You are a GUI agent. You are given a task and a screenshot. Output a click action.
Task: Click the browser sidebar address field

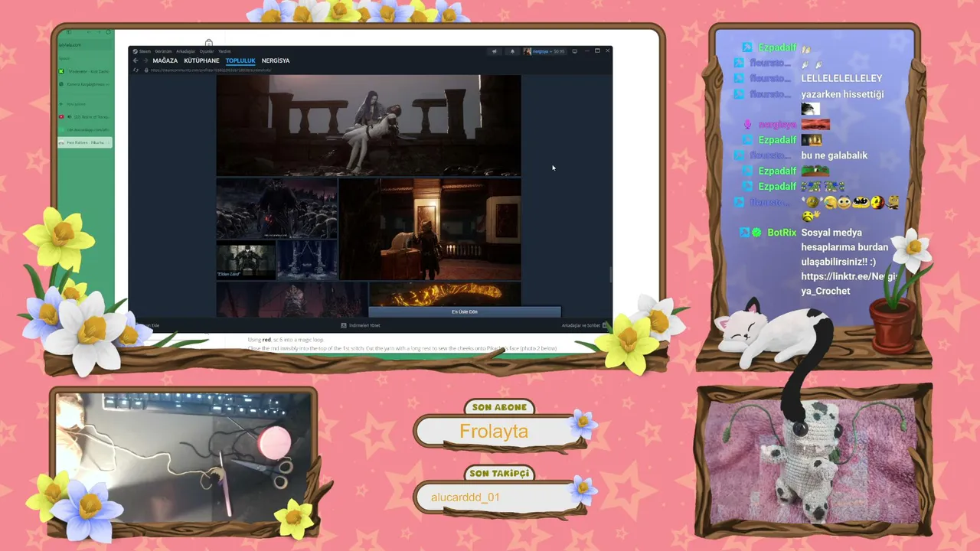pyautogui.click(x=85, y=44)
